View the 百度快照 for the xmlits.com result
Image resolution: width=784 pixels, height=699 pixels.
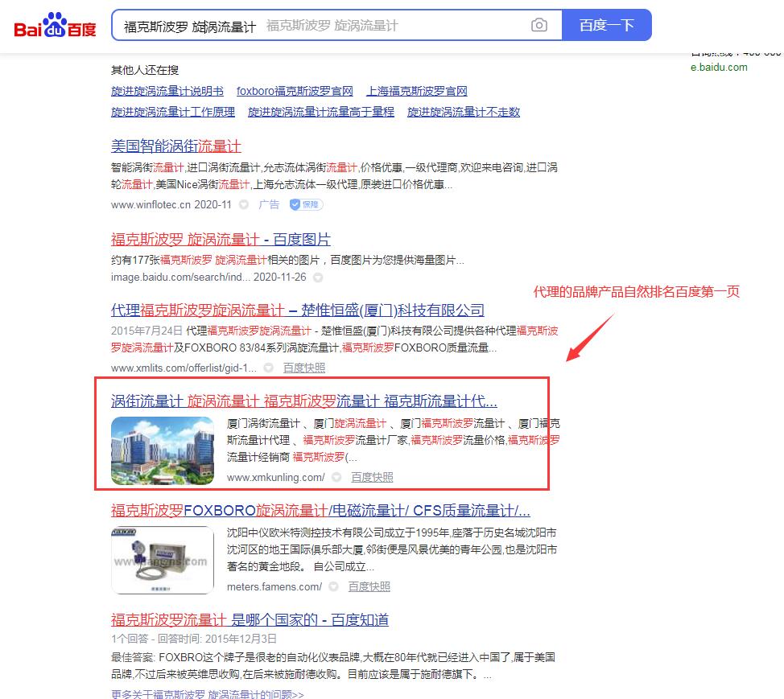(304, 368)
